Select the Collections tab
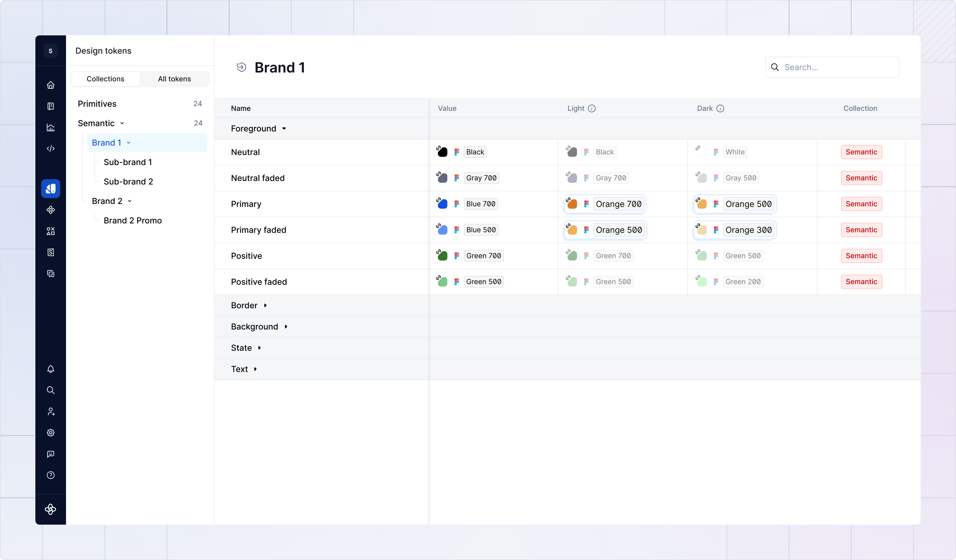956x560 pixels. (106, 79)
